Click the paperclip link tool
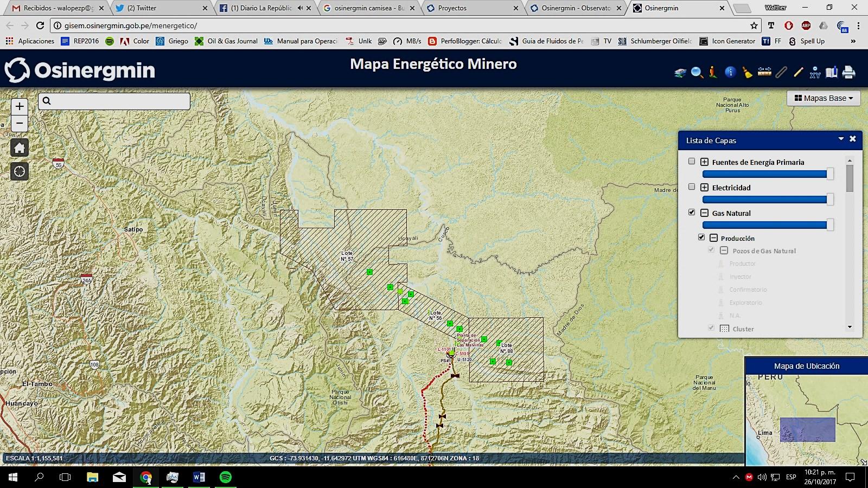Screen dimensions: 868x488 coord(781,72)
